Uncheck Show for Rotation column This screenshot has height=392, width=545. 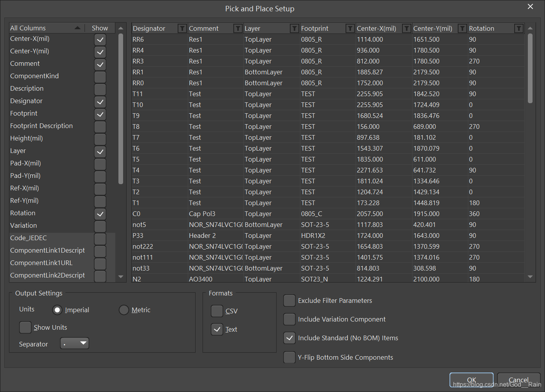point(100,214)
